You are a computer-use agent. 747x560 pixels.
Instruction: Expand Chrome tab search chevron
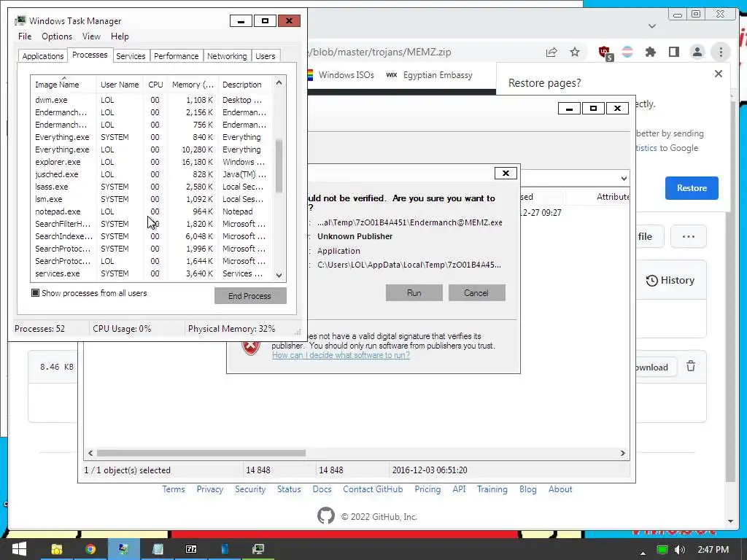[x=652, y=26]
